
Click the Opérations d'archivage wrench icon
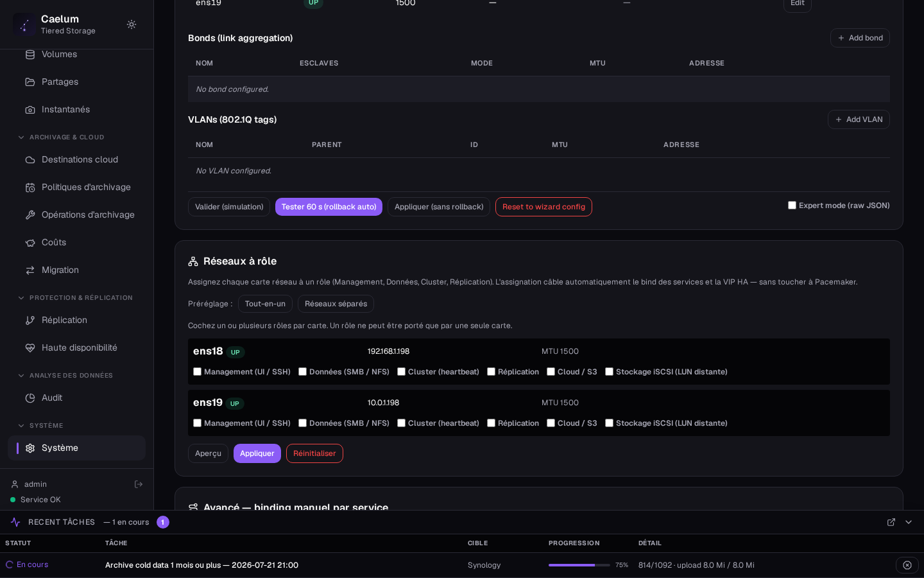pos(30,215)
